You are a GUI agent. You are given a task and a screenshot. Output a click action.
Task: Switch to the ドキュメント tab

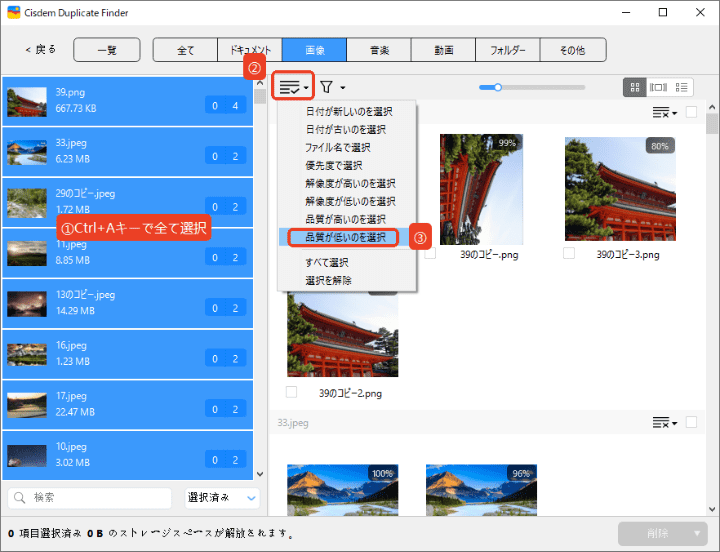(250, 50)
